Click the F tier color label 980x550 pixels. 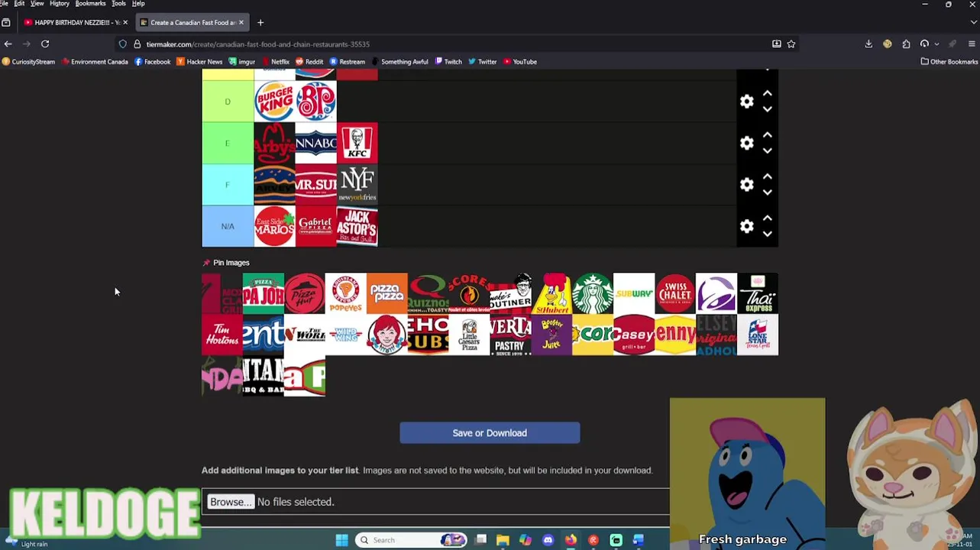[228, 184]
